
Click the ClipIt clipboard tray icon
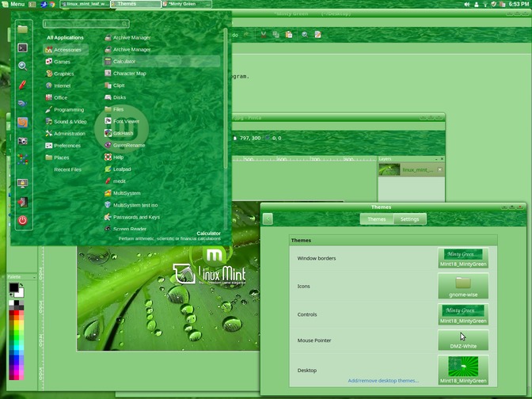(x=503, y=4)
